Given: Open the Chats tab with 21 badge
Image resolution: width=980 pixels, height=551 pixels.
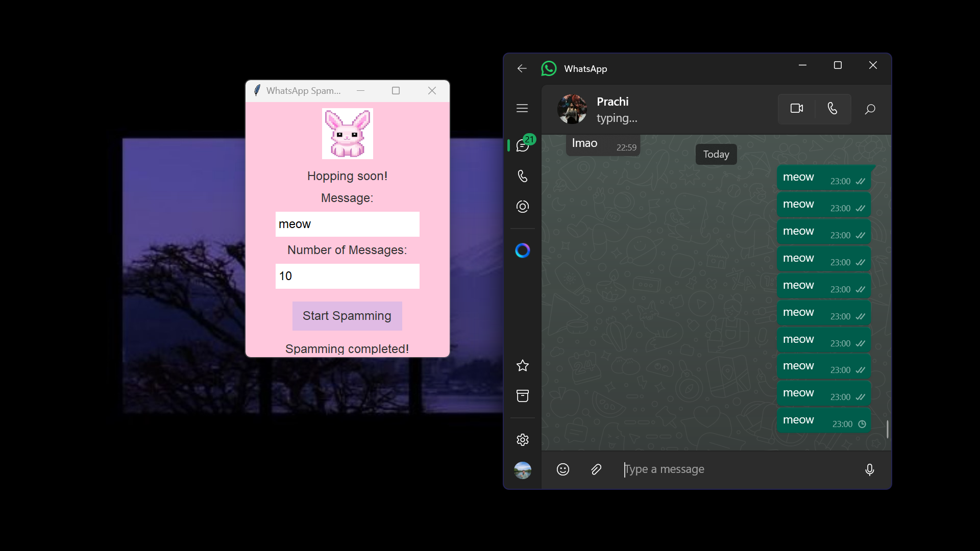Looking at the screenshot, I should coord(524,145).
